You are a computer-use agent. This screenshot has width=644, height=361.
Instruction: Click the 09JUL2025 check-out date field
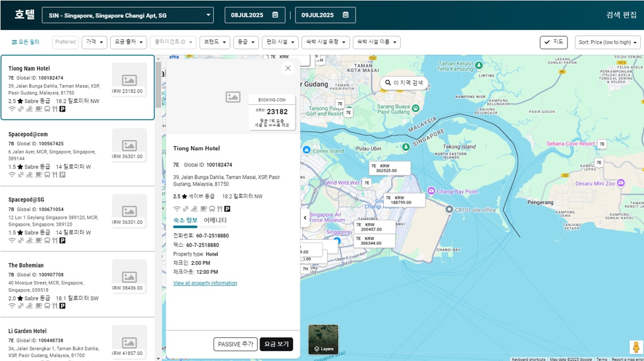click(325, 15)
